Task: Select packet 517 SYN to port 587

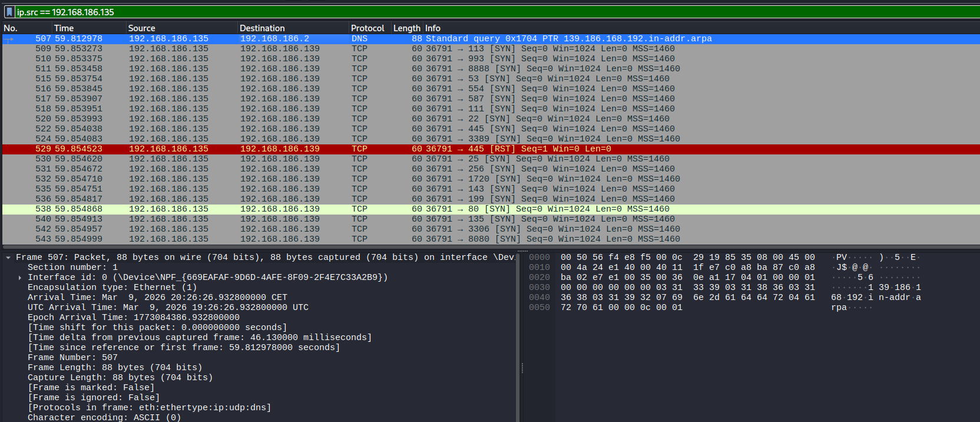Action: 491,98
